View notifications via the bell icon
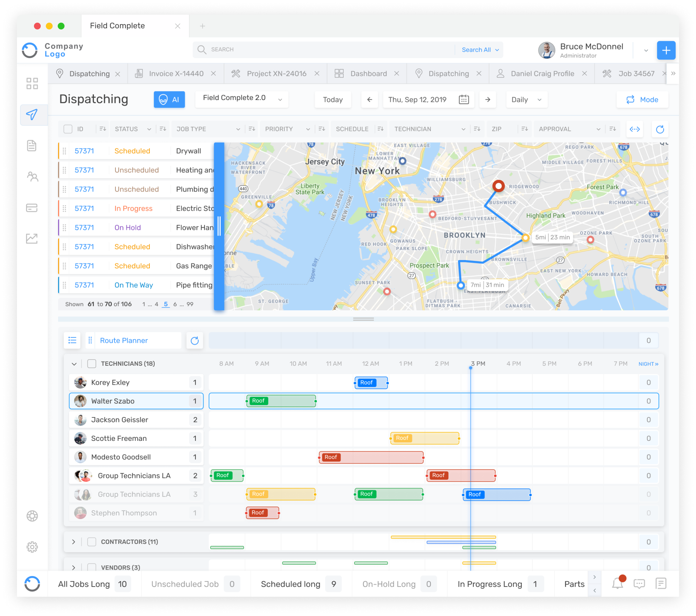 618,584
